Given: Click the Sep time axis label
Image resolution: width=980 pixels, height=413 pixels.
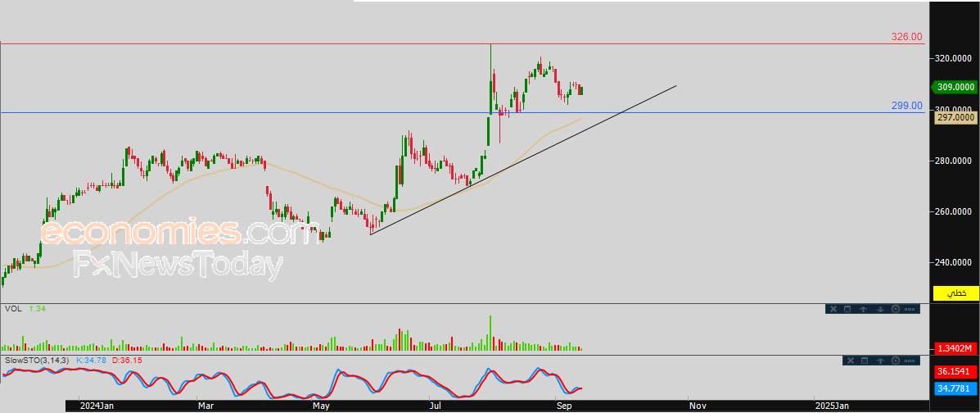Looking at the screenshot, I should click(564, 406).
